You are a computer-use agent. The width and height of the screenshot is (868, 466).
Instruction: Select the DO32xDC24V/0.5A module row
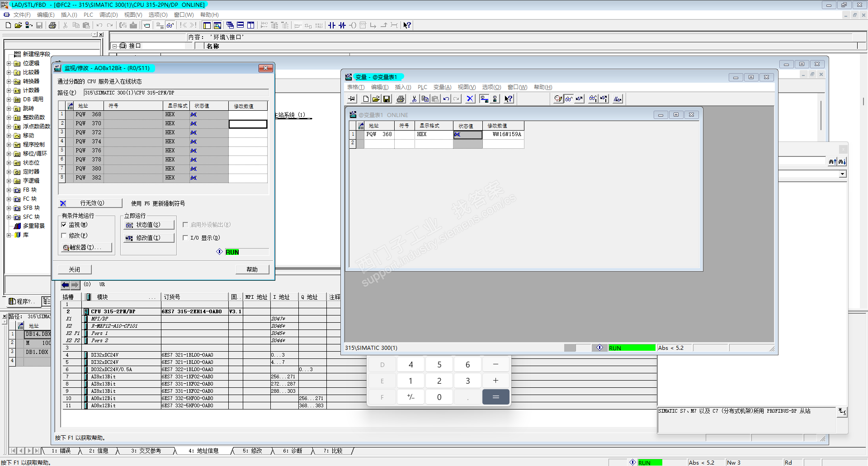tap(201, 369)
